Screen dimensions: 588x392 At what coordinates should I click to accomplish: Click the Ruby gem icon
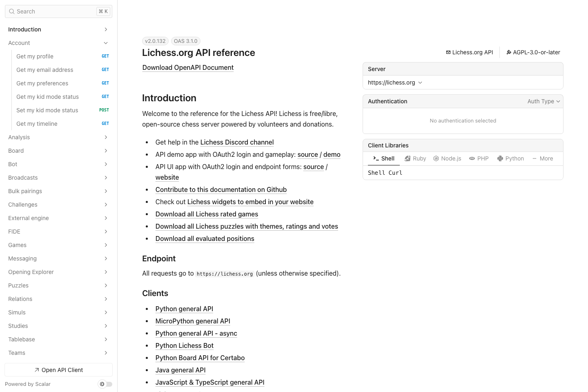click(408, 158)
